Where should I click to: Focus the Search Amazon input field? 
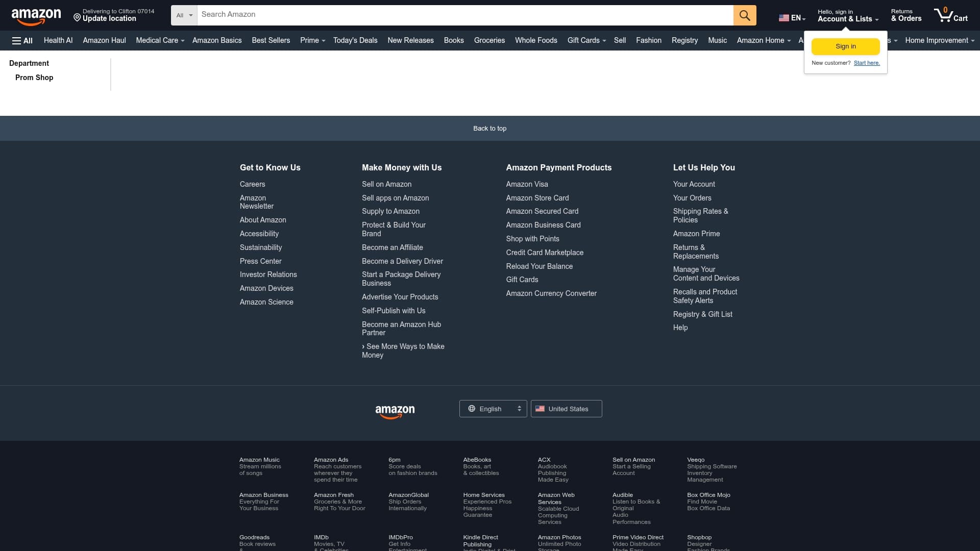(465, 15)
